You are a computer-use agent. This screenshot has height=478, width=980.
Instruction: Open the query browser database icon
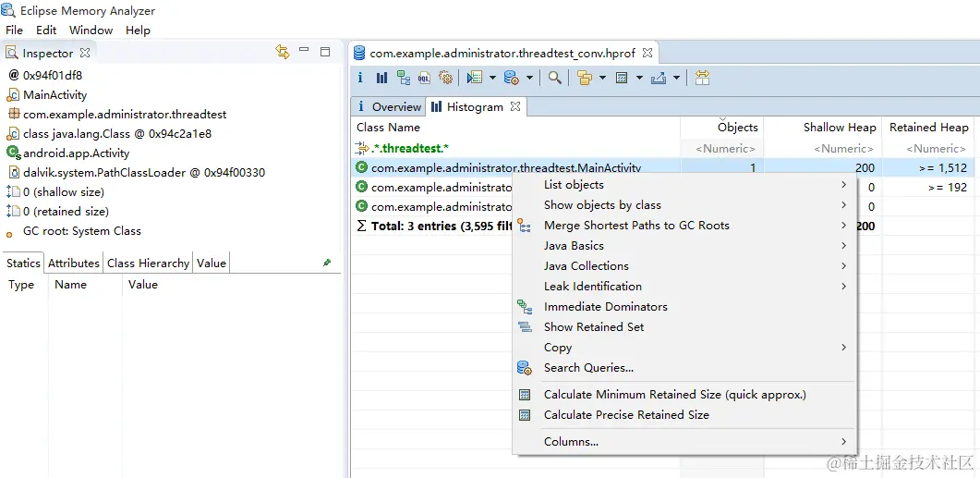pos(512,78)
